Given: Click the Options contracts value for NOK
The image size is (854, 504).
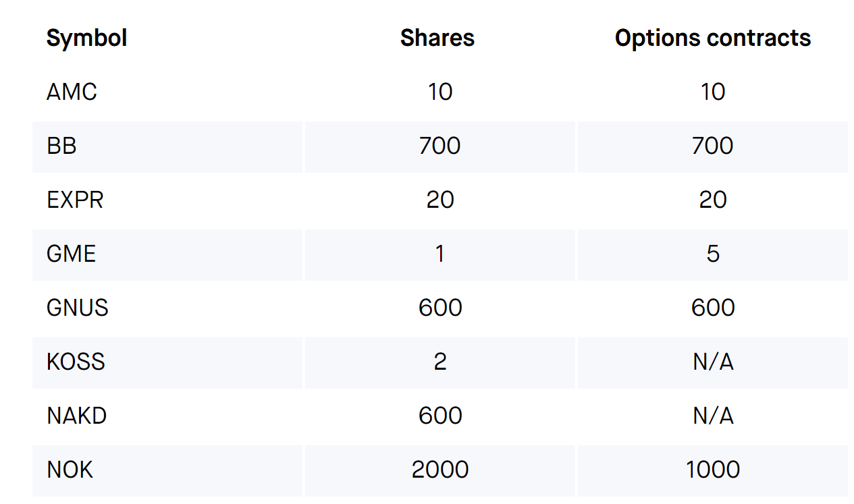Looking at the screenshot, I should 713,470.
